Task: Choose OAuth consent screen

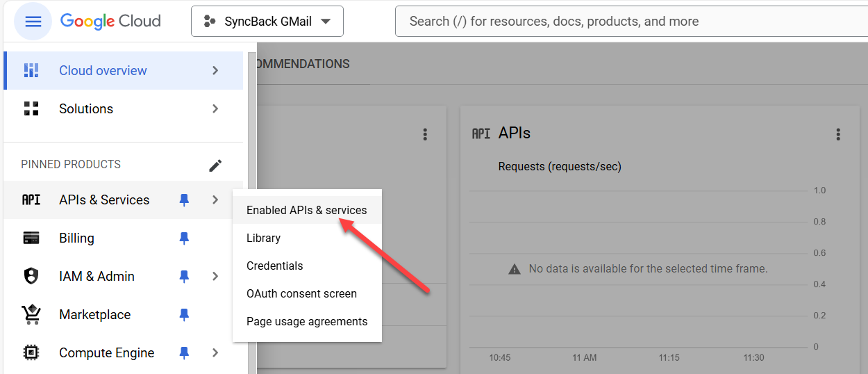Action: point(307,293)
